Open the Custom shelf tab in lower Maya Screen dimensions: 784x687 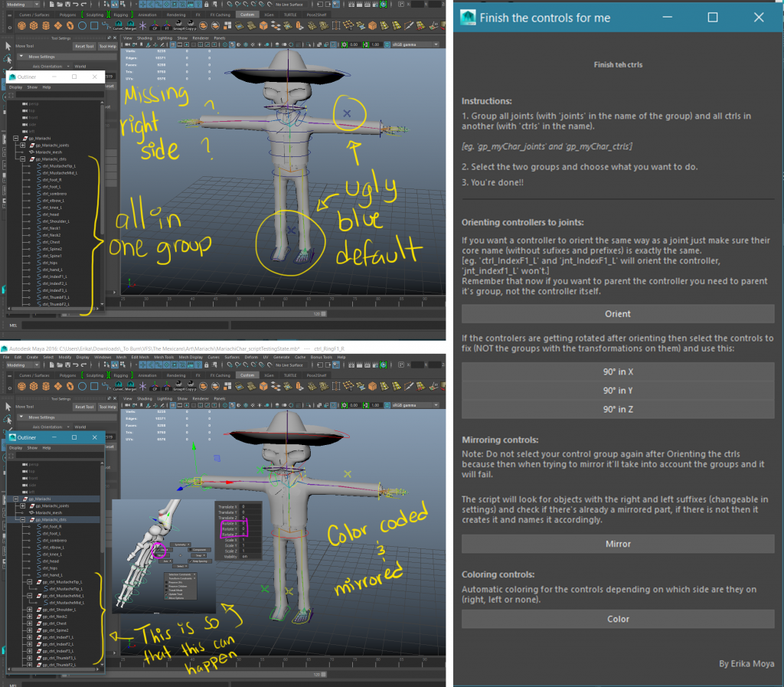247,375
